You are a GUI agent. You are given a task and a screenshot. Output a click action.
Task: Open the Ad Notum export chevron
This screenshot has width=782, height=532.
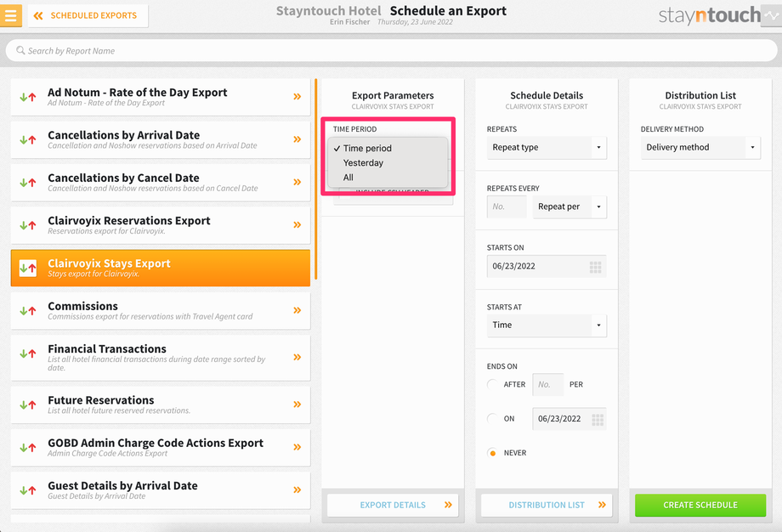point(297,97)
